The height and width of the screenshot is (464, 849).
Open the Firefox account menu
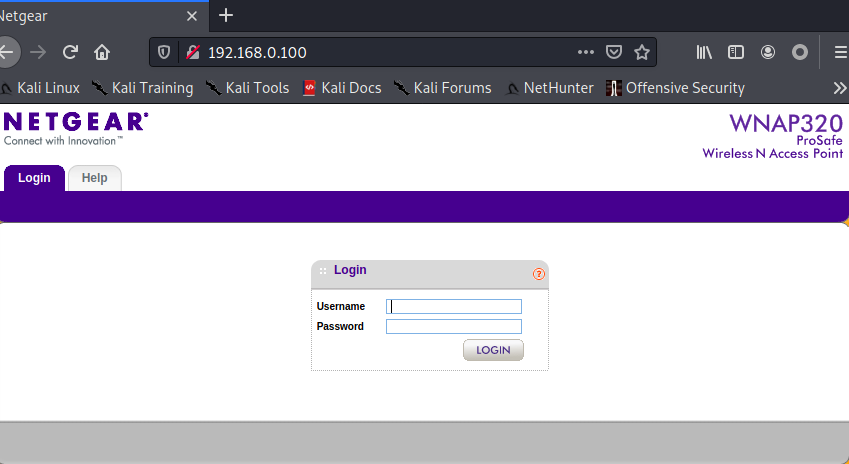[768, 53]
